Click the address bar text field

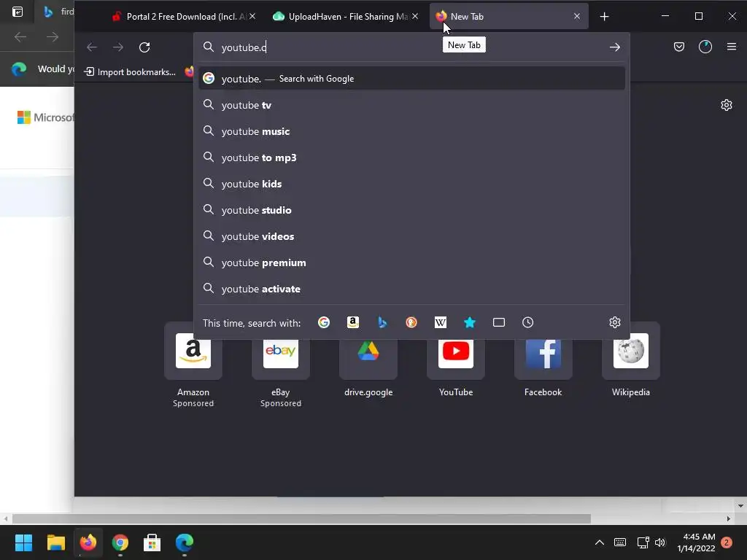pyautogui.click(x=410, y=47)
